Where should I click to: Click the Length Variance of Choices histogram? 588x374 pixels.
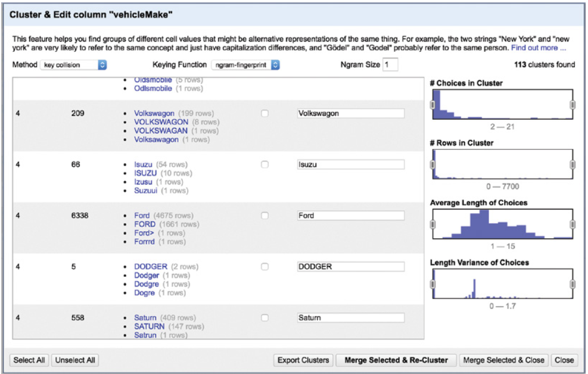(x=502, y=283)
